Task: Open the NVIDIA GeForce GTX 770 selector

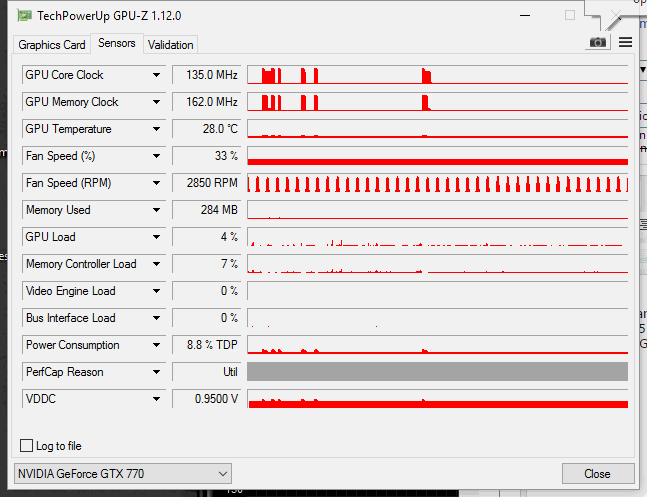Action: [123, 473]
